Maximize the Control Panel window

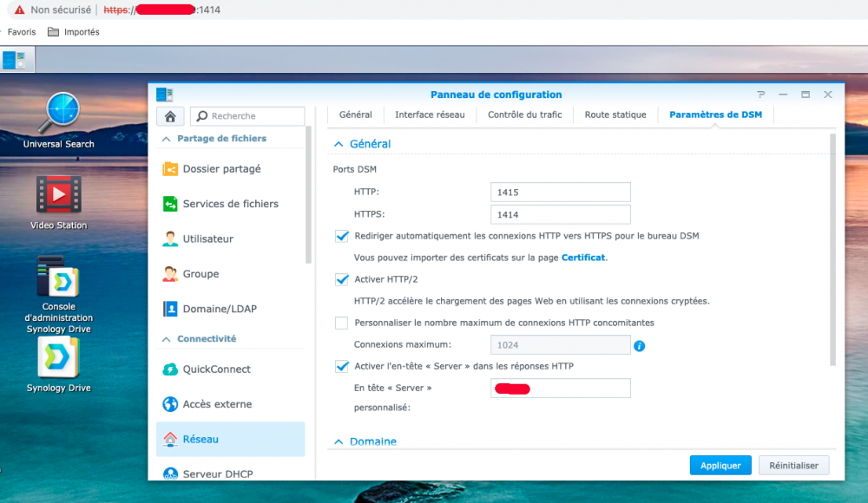(806, 95)
